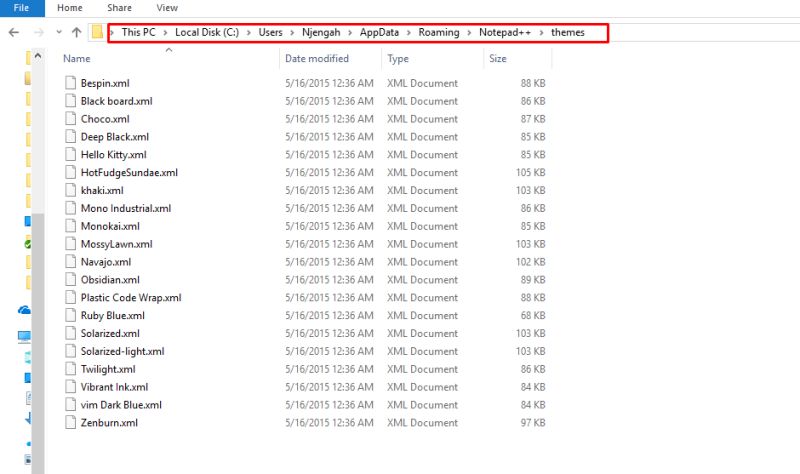
Task: Click file icon of Black board.xml
Action: point(70,101)
